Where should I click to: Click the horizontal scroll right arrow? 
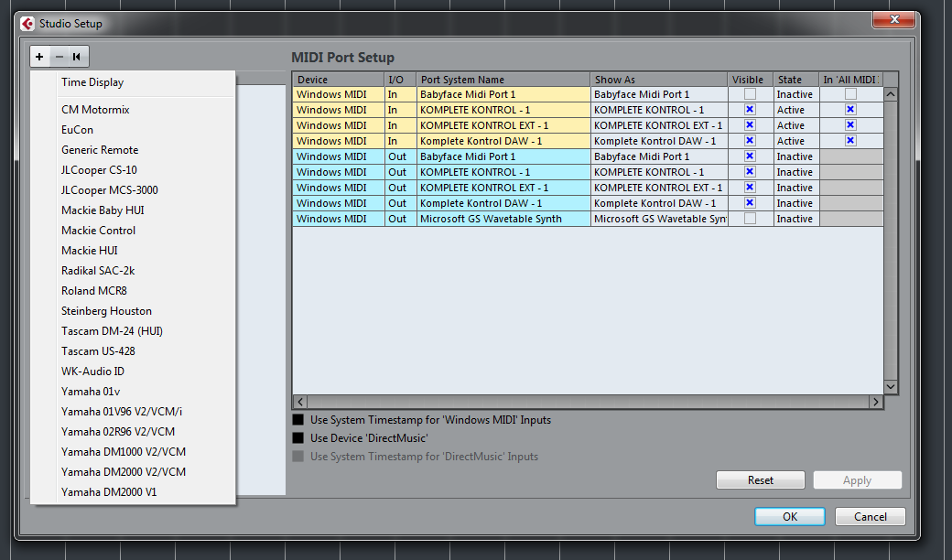point(875,402)
